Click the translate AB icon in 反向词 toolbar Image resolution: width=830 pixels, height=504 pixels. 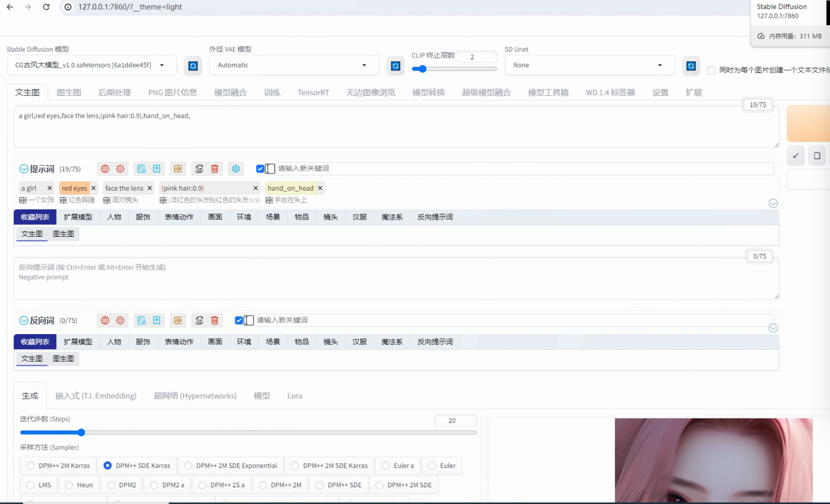(x=178, y=320)
